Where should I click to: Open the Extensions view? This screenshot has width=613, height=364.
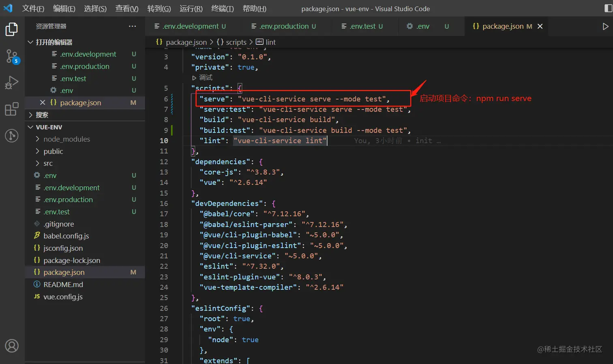11,109
